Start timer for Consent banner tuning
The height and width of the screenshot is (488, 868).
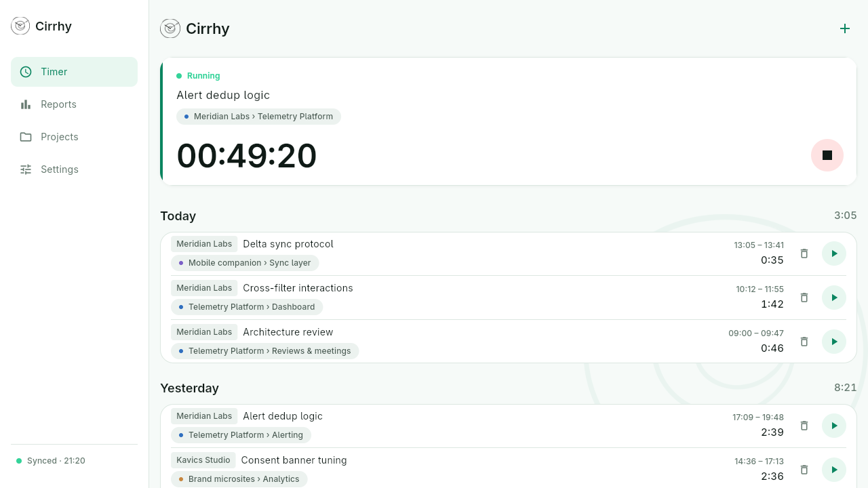coord(834,470)
